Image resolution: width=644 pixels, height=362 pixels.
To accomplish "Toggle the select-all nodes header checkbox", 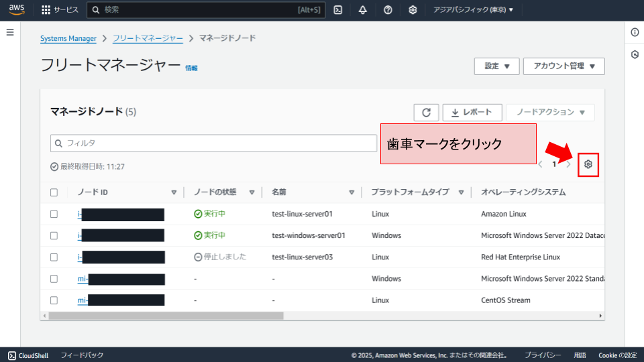I will point(54,192).
